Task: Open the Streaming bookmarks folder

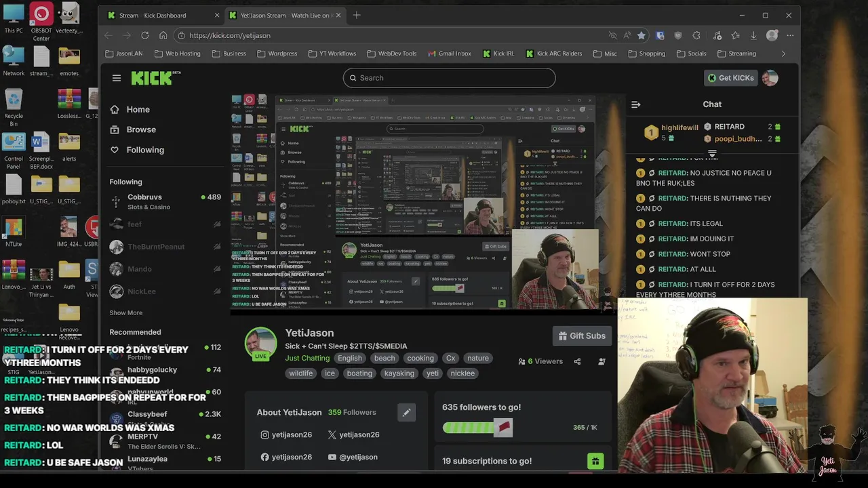Action: (736, 54)
